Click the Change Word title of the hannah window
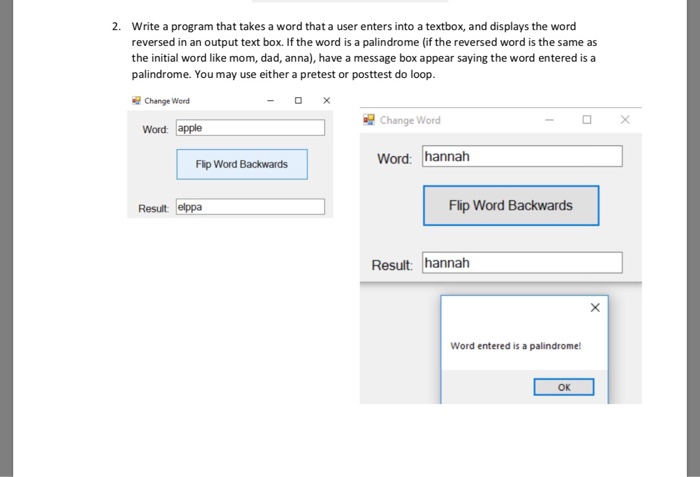Screen dimensions: 700x477 [x=410, y=120]
